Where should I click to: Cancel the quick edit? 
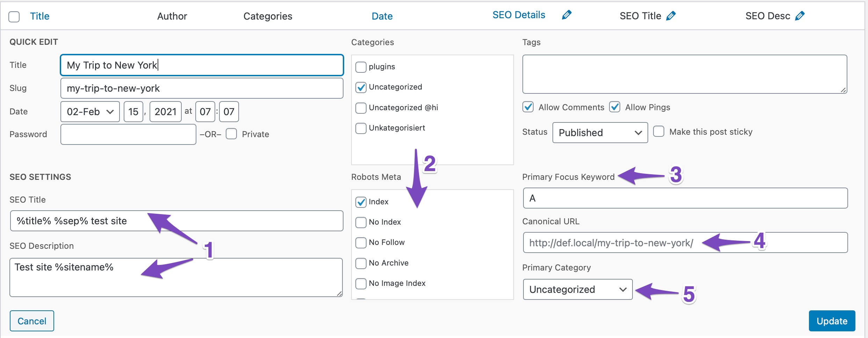coord(32,321)
